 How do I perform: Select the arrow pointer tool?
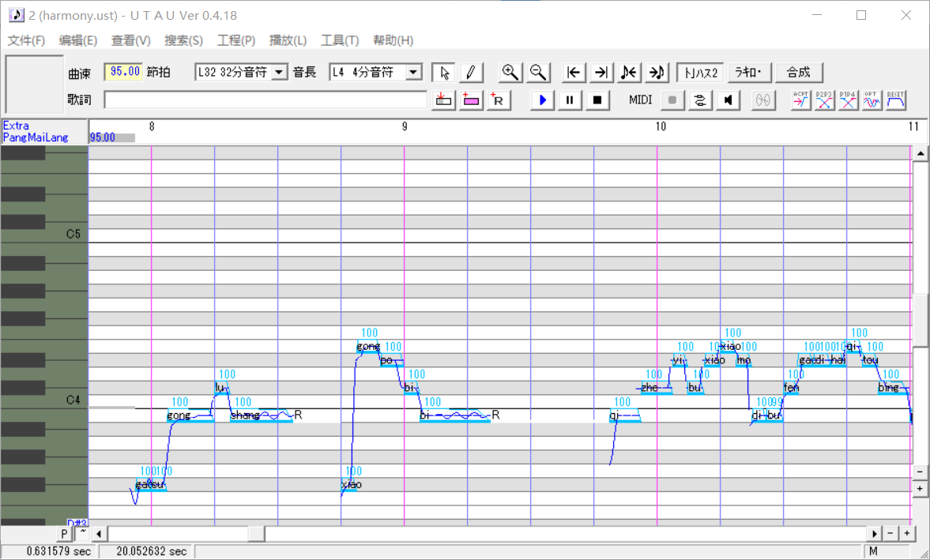[443, 73]
